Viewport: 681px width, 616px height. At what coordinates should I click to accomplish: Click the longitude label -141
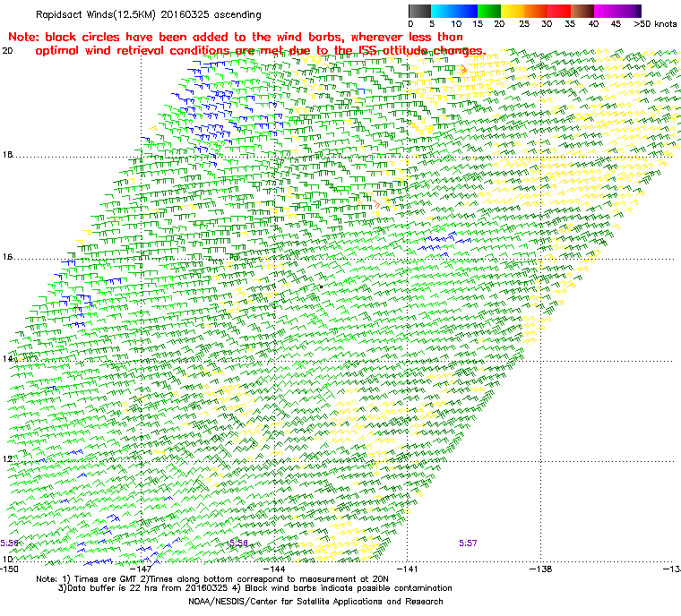408,569
